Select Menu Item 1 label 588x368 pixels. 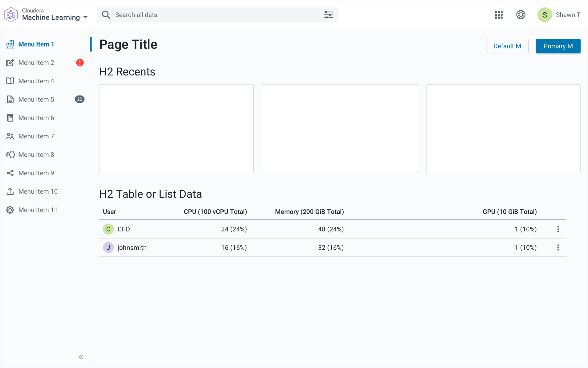[36, 44]
